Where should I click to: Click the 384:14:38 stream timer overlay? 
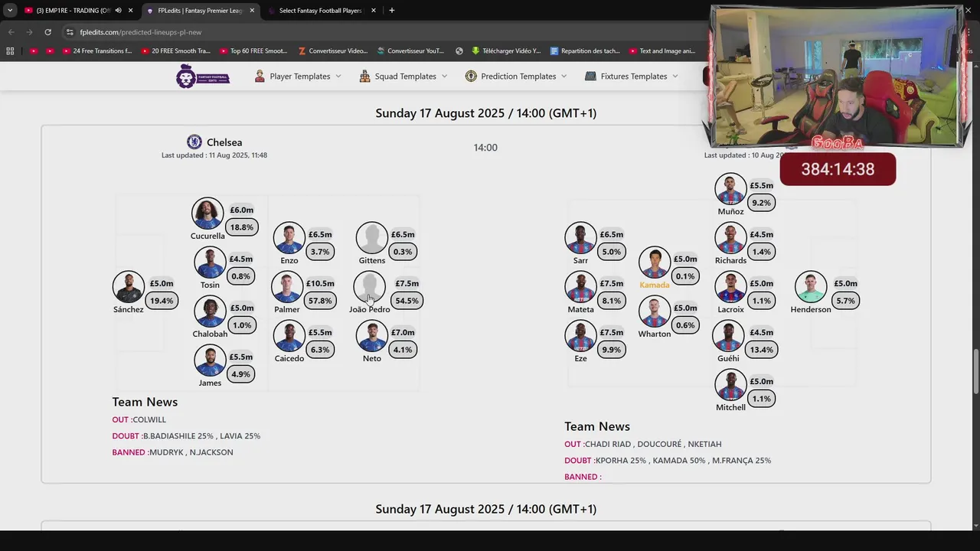[x=838, y=169]
